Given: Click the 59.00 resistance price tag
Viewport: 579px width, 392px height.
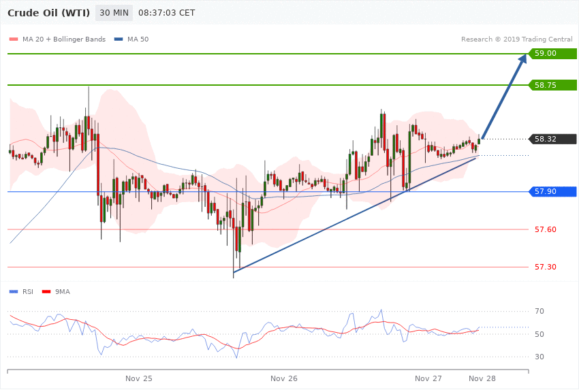Looking at the screenshot, I should [x=552, y=54].
